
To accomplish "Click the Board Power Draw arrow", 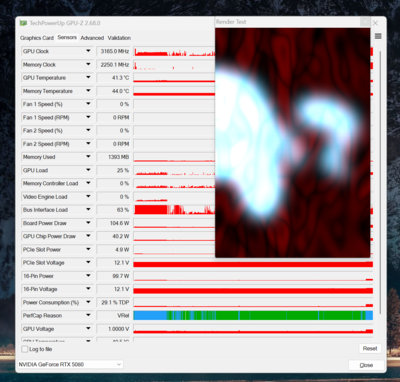I will point(88,223).
